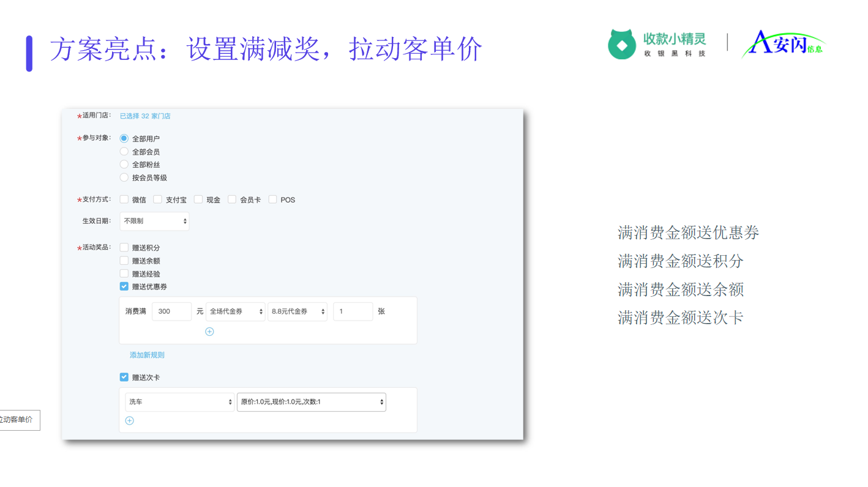Check the 会员卡 payment checkbox
Image resolution: width=868 pixels, height=487 pixels.
(232, 199)
